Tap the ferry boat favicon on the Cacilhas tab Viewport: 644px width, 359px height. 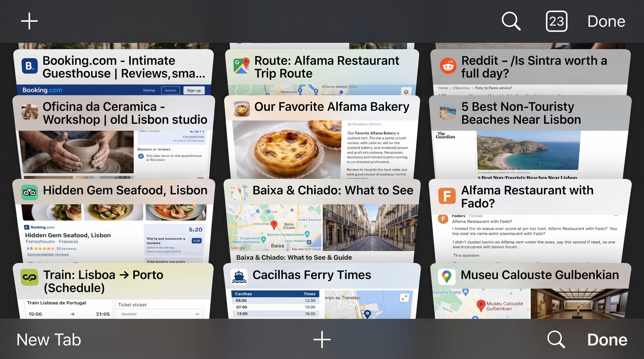point(239,277)
